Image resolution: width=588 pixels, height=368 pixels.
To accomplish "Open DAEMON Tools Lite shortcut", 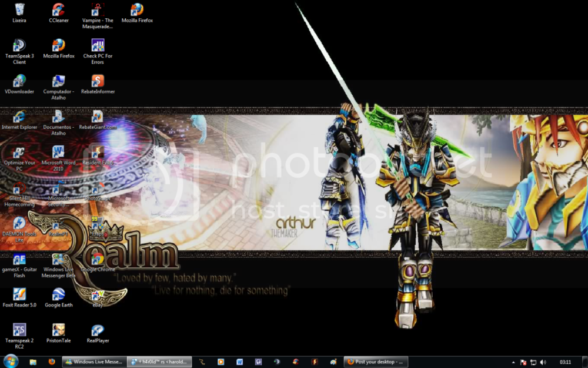I will click(19, 224).
